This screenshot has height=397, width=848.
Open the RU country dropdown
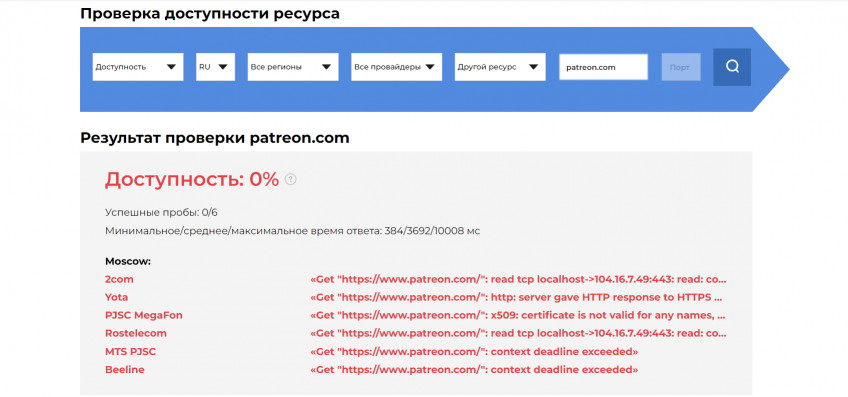point(215,67)
